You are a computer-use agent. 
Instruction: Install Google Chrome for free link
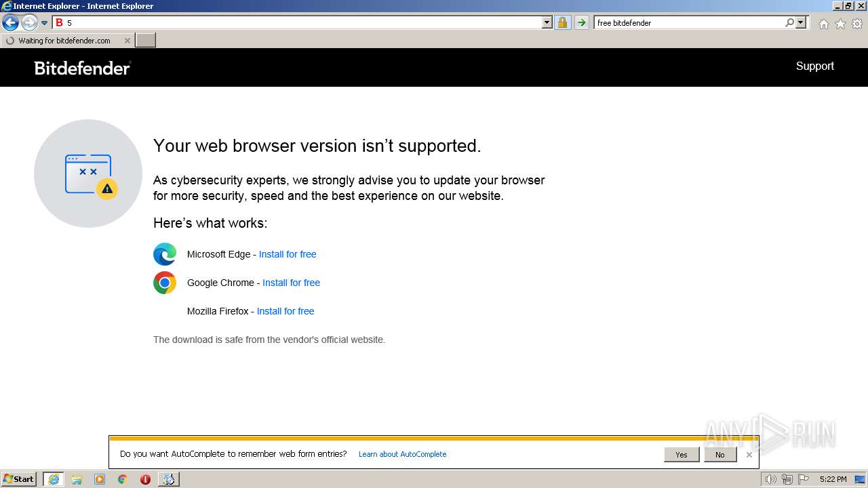pos(292,283)
